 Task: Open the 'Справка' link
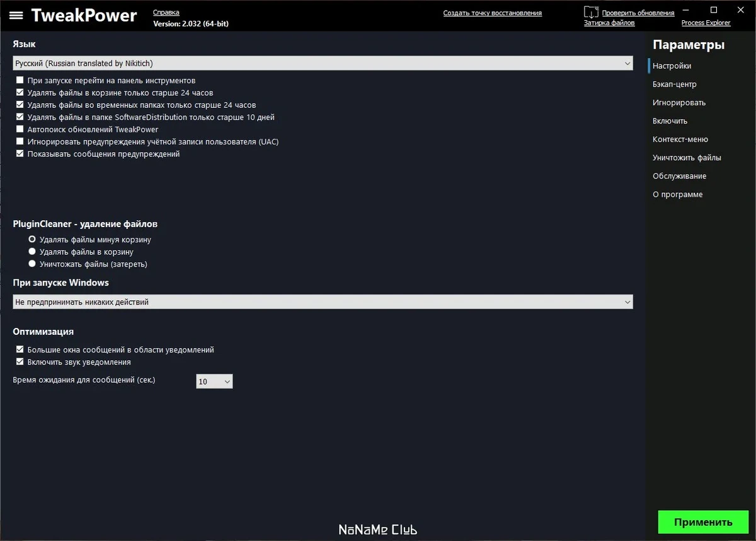click(166, 12)
